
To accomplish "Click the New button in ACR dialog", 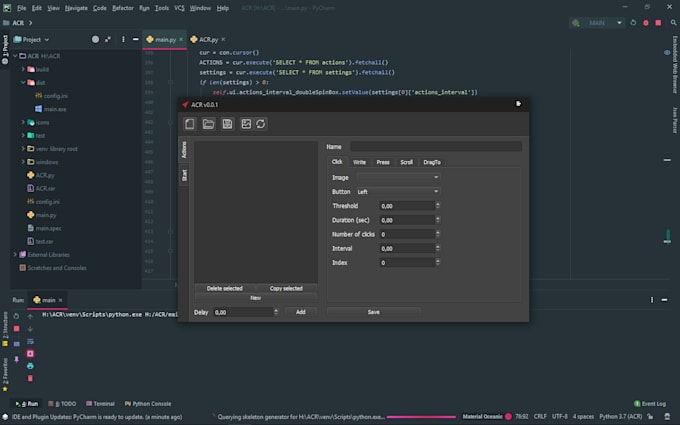I will [x=255, y=298].
